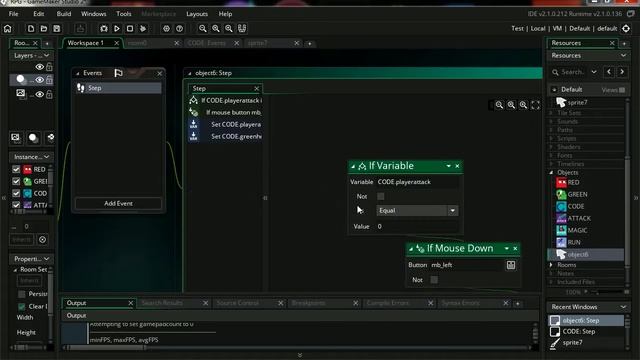Go to previous search result arrow
The height and width of the screenshot is (360, 640).
609,72
